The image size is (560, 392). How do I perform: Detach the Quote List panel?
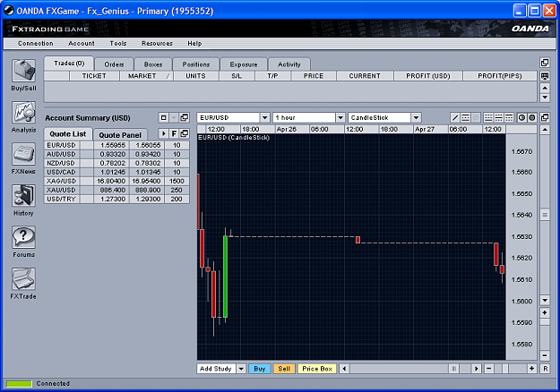(185, 133)
